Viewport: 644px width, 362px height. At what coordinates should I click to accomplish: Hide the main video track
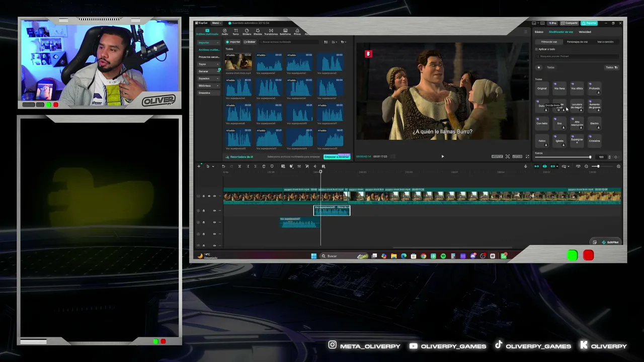pyautogui.click(x=209, y=196)
